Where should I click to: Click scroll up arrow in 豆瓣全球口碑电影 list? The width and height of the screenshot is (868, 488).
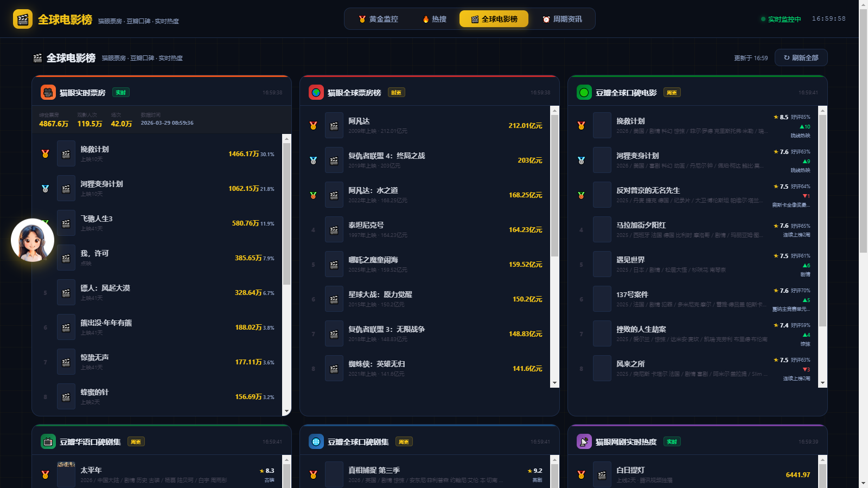tap(822, 111)
